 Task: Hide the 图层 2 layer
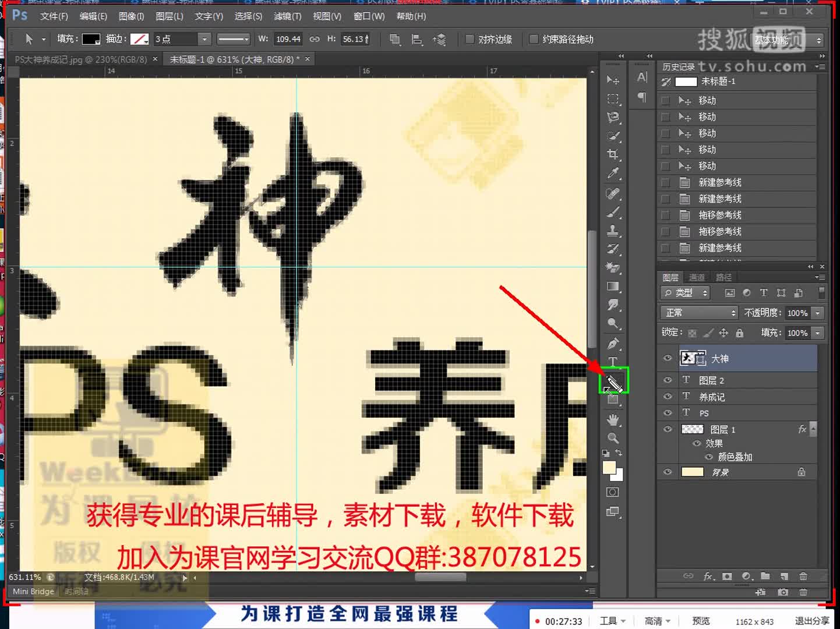point(668,380)
